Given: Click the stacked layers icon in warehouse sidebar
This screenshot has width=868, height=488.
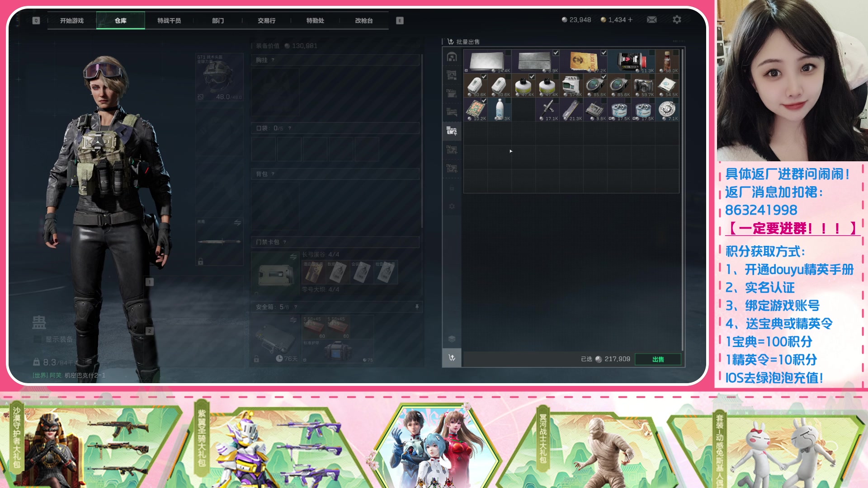Looking at the screenshot, I should pyautogui.click(x=452, y=339).
